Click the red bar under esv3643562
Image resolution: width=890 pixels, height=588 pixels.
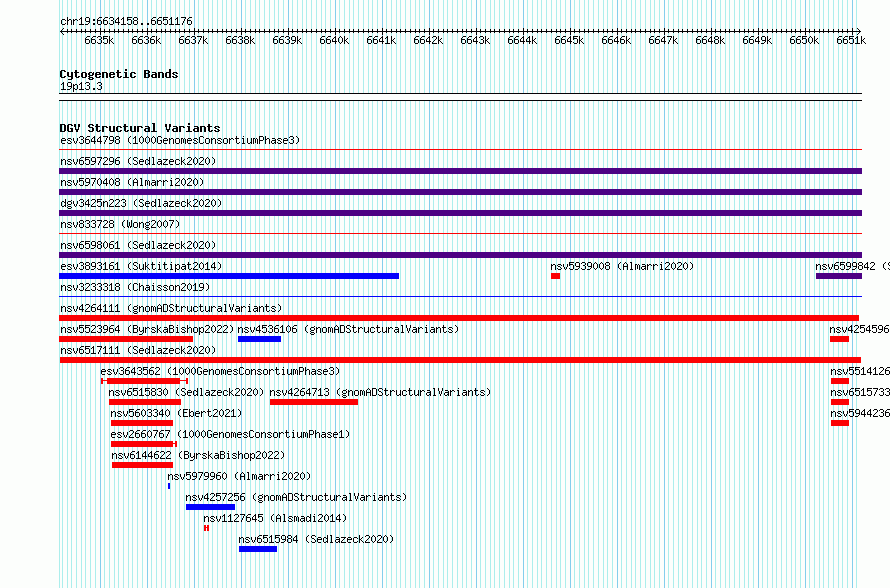[x=144, y=381]
